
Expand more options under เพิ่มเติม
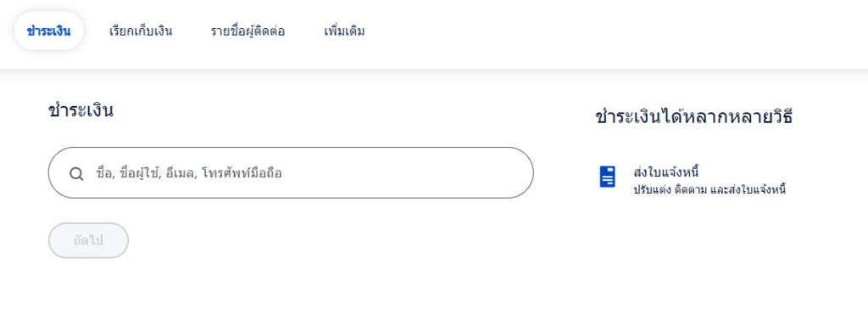tap(344, 31)
